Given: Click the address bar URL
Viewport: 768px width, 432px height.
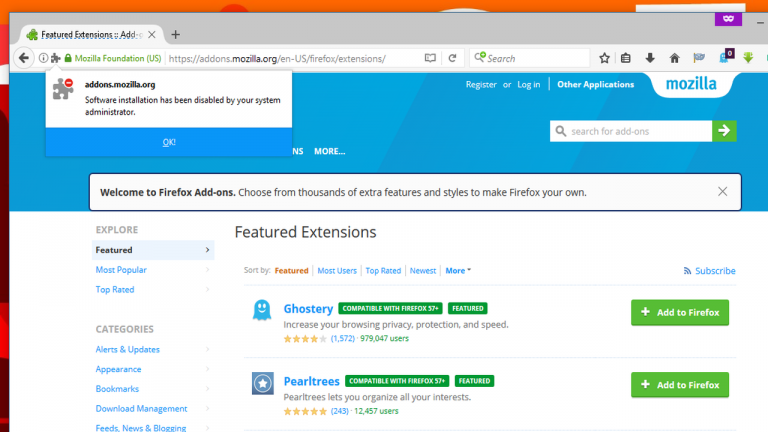Looking at the screenshot, I should point(277,58).
